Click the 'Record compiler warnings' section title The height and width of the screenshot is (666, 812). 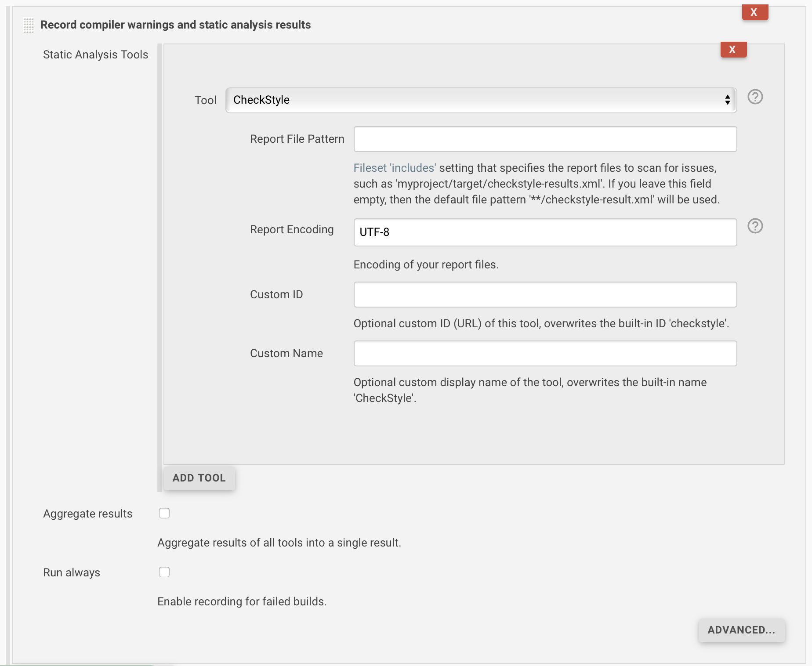(175, 25)
